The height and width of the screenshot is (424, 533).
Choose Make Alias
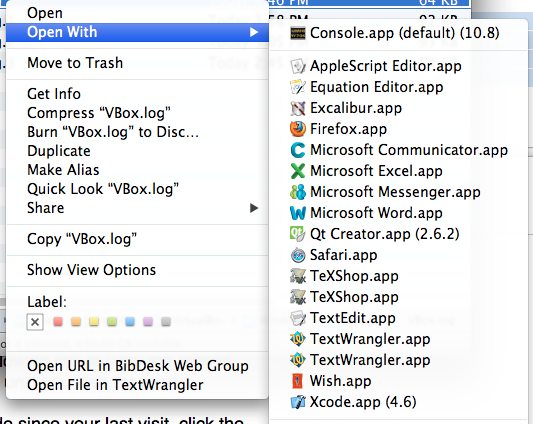[137, 170]
